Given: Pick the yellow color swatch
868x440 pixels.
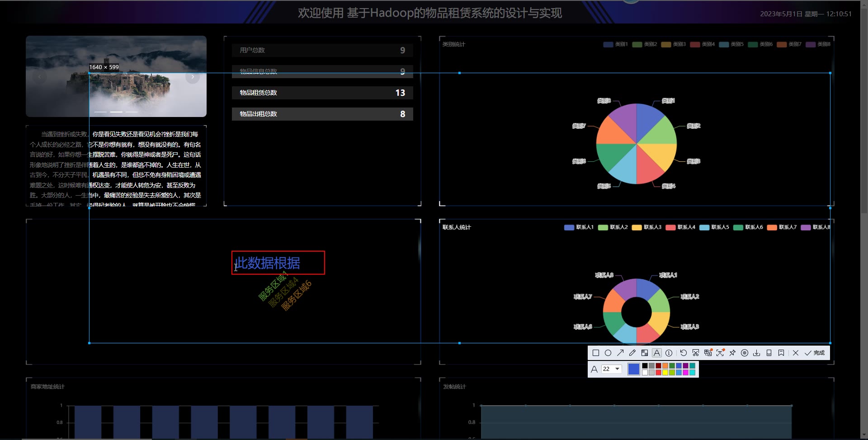Looking at the screenshot, I should point(665,373).
